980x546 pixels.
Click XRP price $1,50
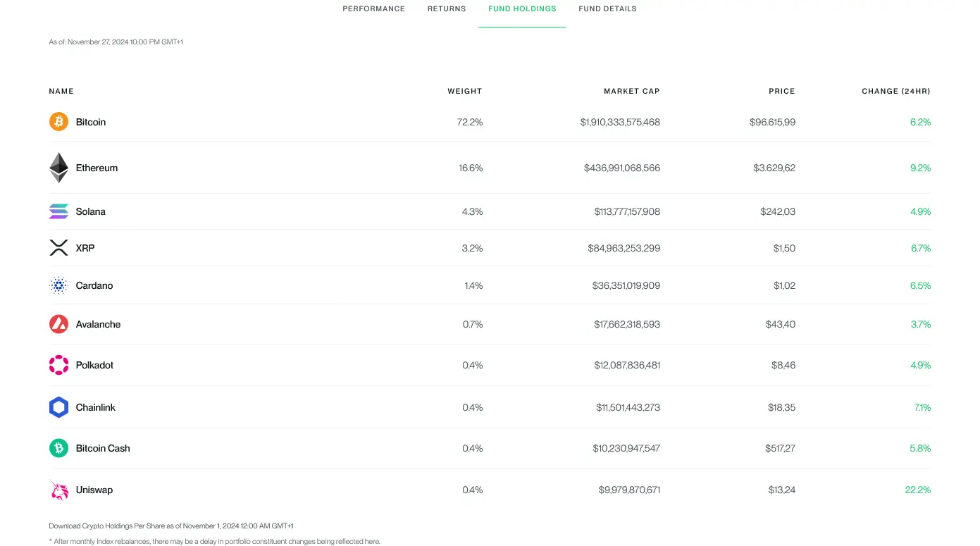point(784,248)
